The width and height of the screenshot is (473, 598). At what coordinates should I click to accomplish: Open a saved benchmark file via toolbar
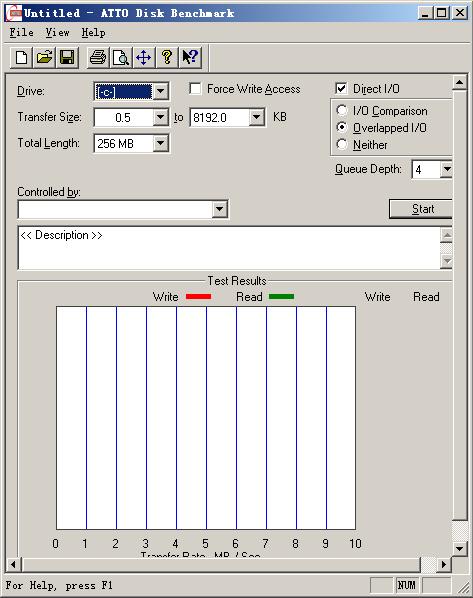click(44, 58)
